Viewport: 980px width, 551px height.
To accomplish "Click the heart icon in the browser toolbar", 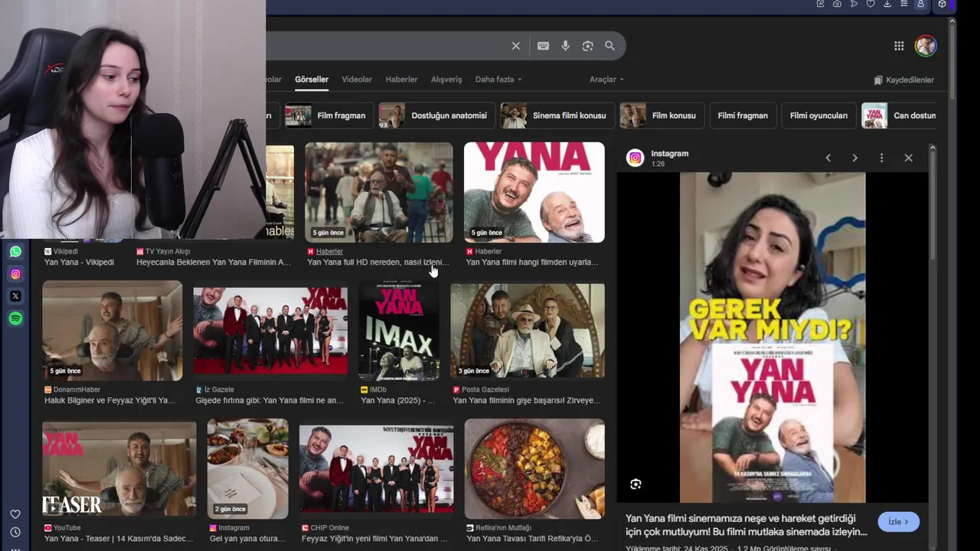I will point(871,4).
